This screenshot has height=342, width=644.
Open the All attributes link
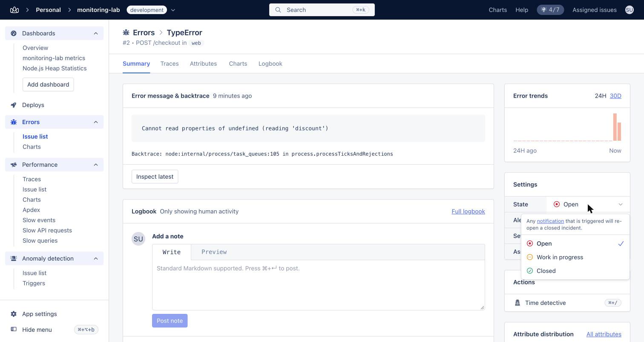[604, 334]
